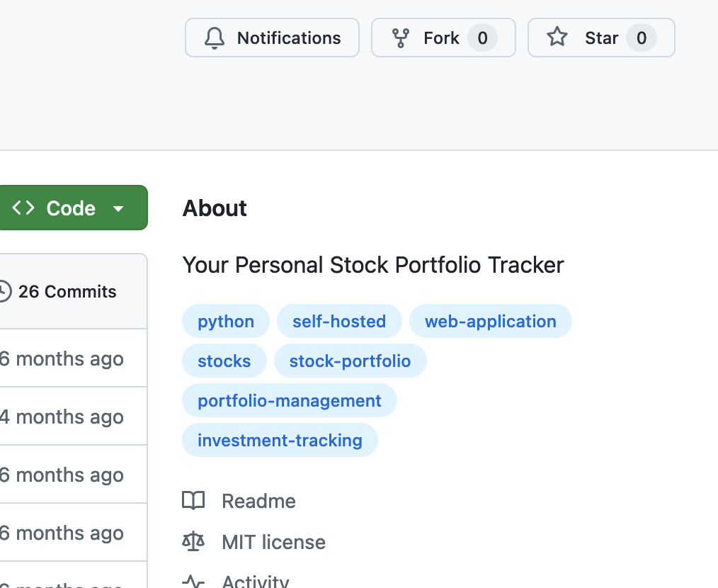718x588 pixels.
Task: View the 26 Commits history
Action: click(x=67, y=291)
